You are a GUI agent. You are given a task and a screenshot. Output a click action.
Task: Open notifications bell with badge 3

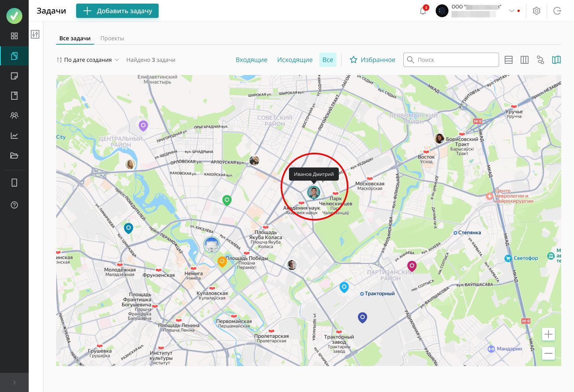click(x=423, y=11)
